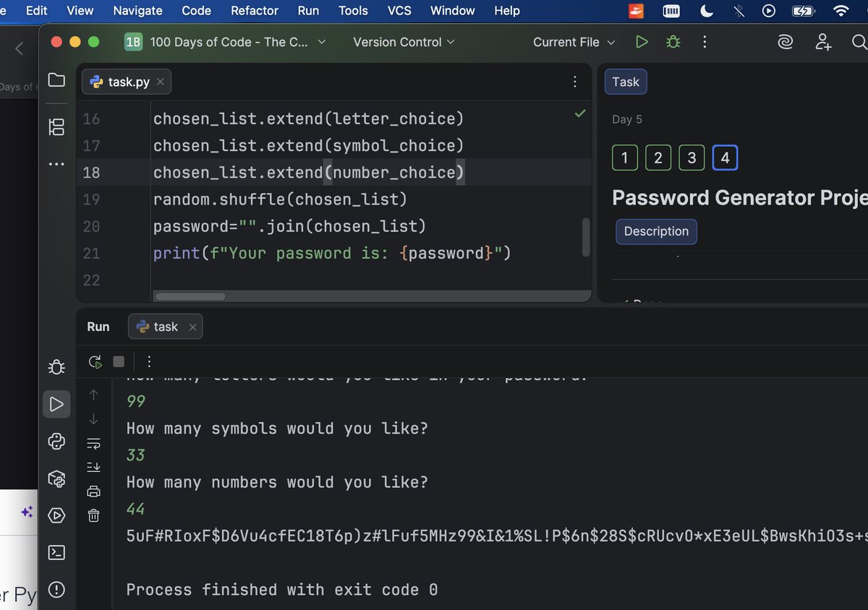The image size is (868, 610).
Task: Rerun the task using the Run panel rerun icon
Action: (x=95, y=361)
